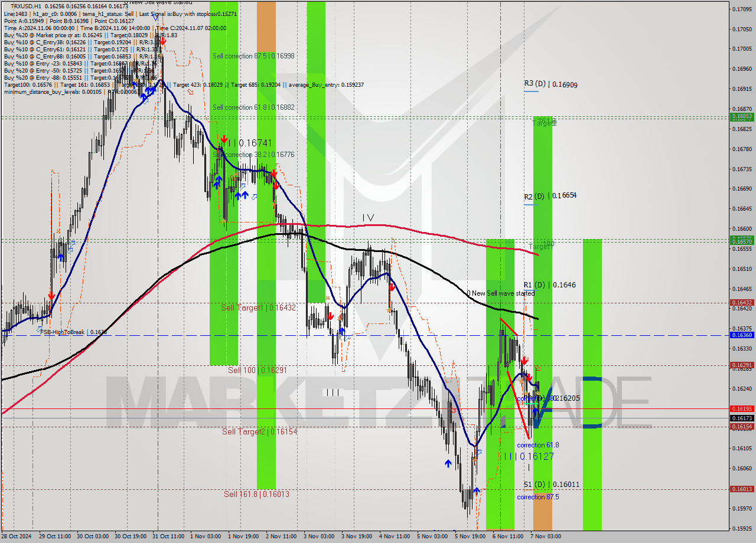Select the '2 Nov 11:00' time label
756x543 pixels.
pos(281,537)
